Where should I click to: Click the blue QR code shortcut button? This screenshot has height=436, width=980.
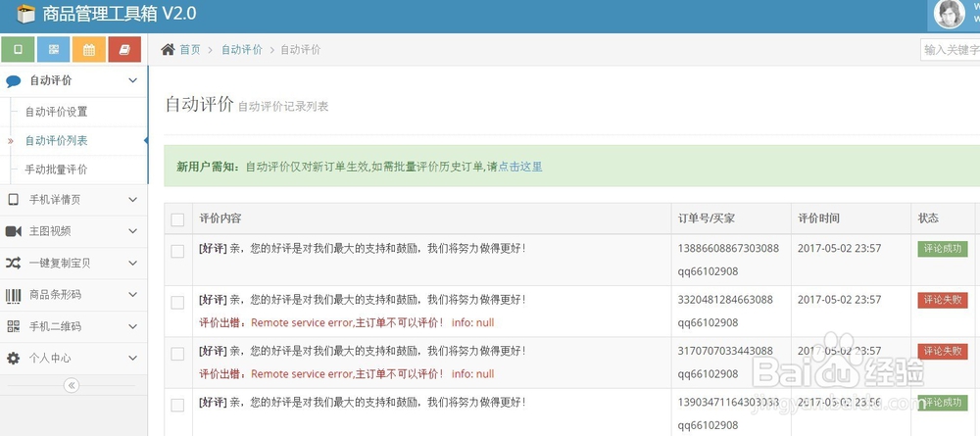[x=53, y=50]
